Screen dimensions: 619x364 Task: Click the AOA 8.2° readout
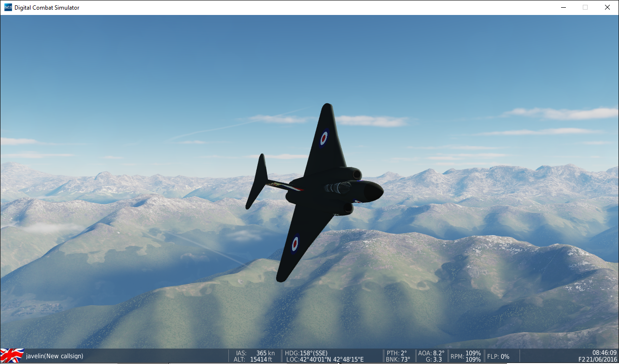[431, 353]
